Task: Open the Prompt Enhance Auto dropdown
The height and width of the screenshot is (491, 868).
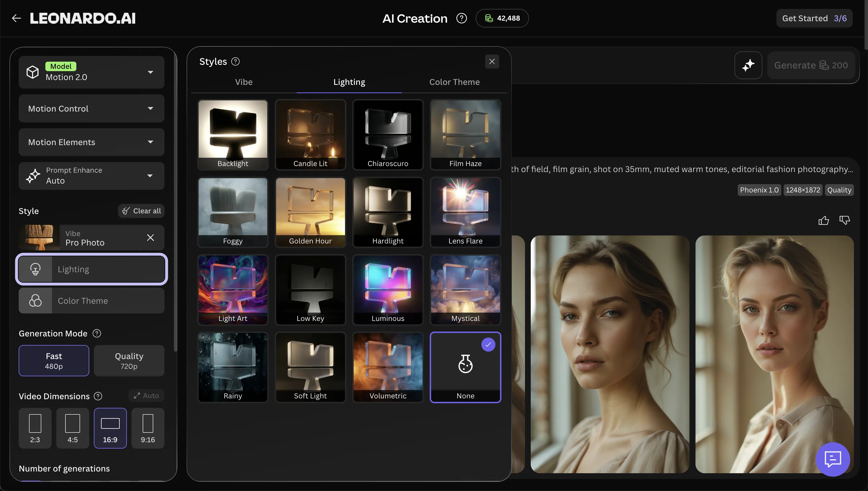Action: (x=92, y=176)
